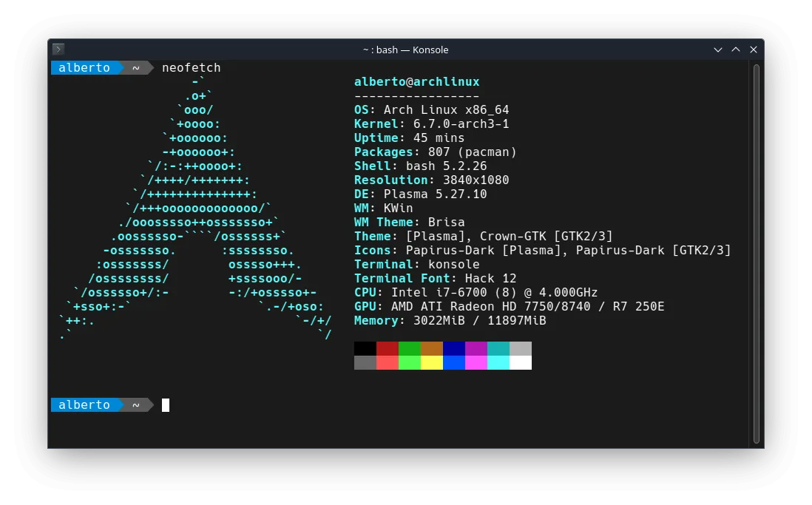Click the dark red color block in top row
The width and height of the screenshot is (812, 505).
[x=388, y=348]
